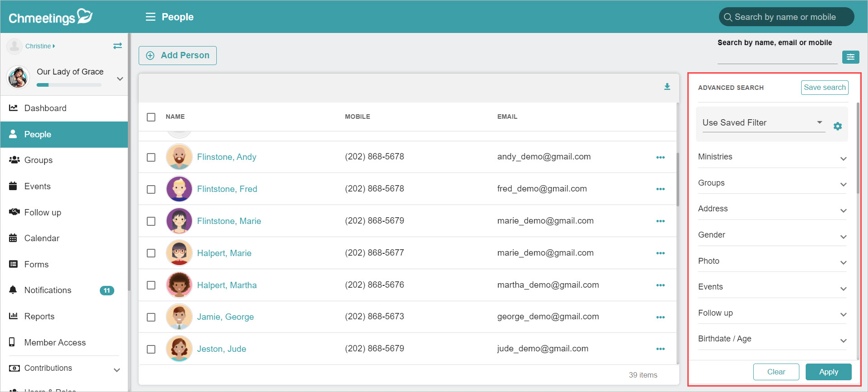Click the Add Person button
Image resolution: width=868 pixels, height=392 pixels.
click(x=177, y=56)
